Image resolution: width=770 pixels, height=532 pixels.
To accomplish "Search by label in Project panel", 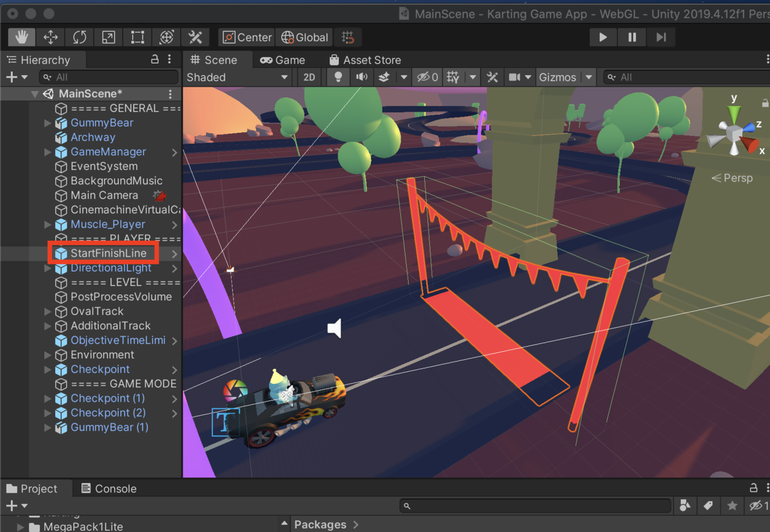I will click(708, 506).
